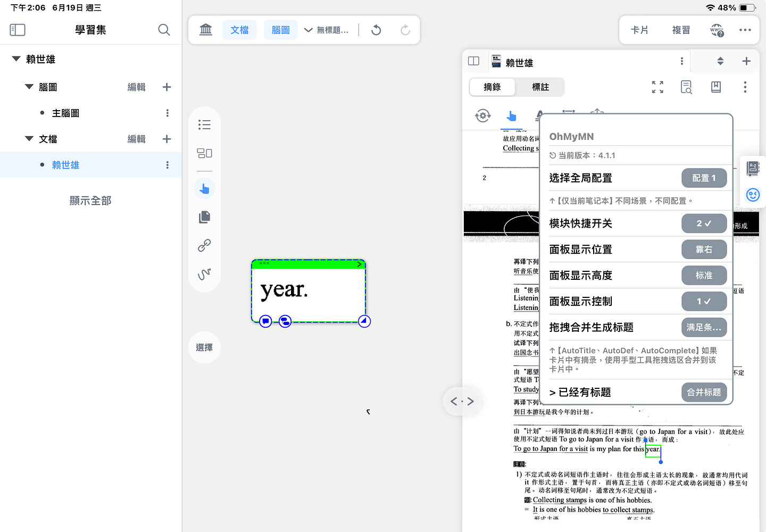766x532 pixels.
Task: Add new item to 腦圖 section
Action: 166,87
